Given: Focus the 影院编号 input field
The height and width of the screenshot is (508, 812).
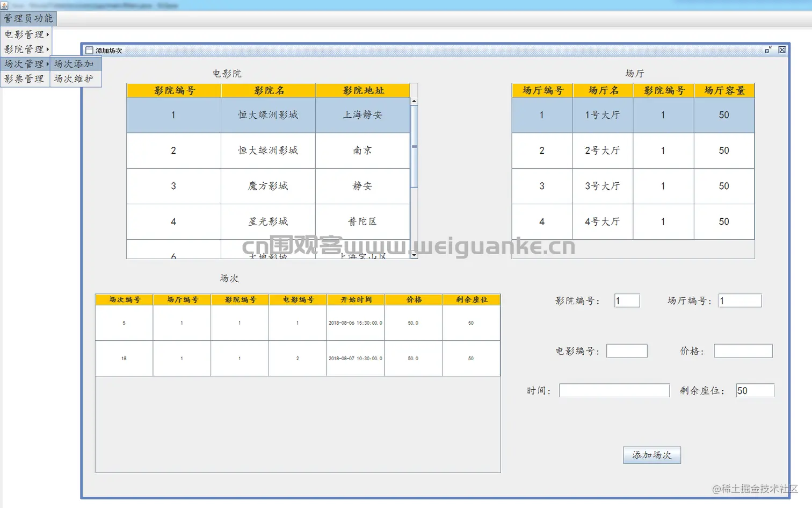Looking at the screenshot, I should 627,300.
